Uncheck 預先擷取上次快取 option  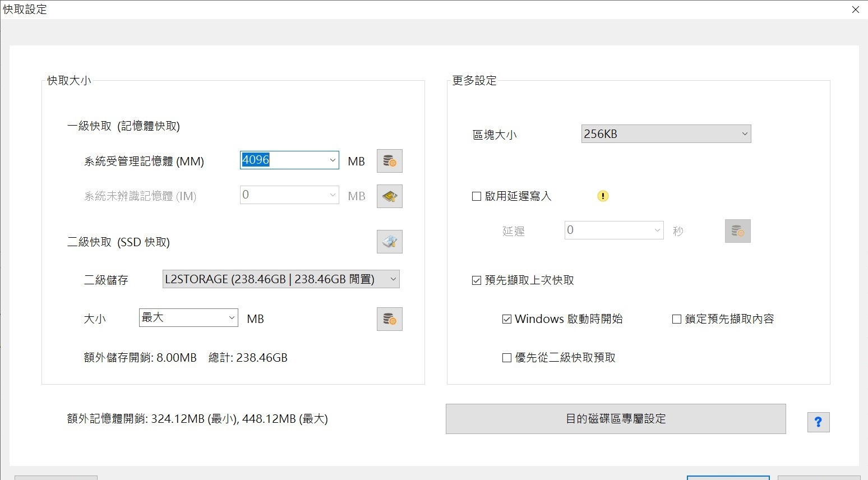click(x=477, y=280)
